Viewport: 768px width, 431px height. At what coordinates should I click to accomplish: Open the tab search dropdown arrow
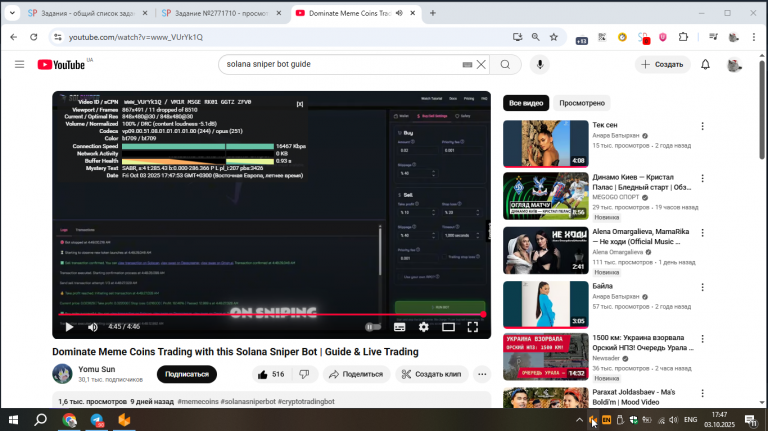click(x=12, y=13)
